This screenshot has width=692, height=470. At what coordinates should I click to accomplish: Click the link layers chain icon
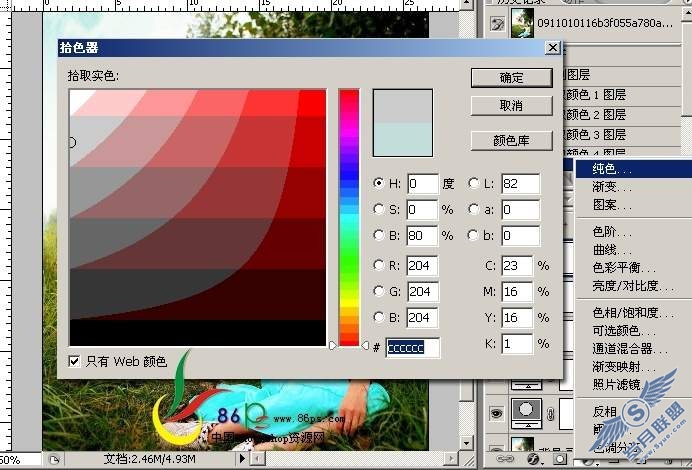point(505,459)
